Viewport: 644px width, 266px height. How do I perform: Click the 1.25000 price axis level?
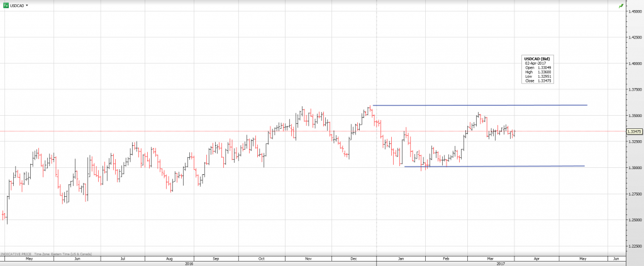pyautogui.click(x=633, y=220)
